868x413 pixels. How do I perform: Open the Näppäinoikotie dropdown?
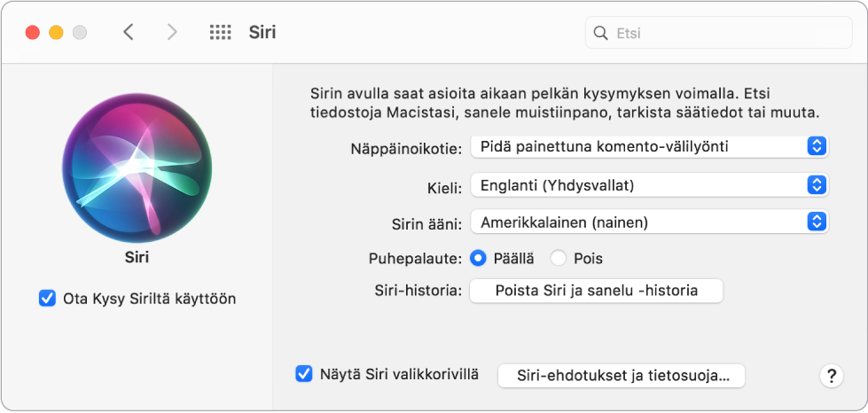(649, 147)
